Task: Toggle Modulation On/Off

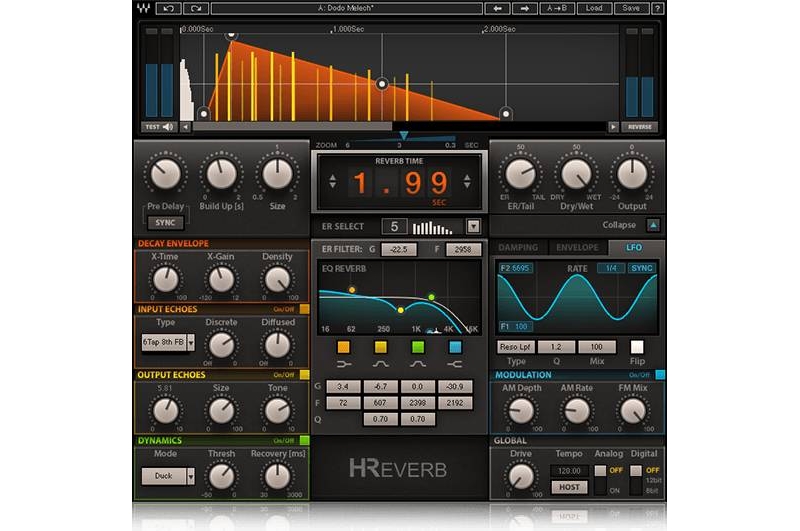Action: tap(660, 375)
